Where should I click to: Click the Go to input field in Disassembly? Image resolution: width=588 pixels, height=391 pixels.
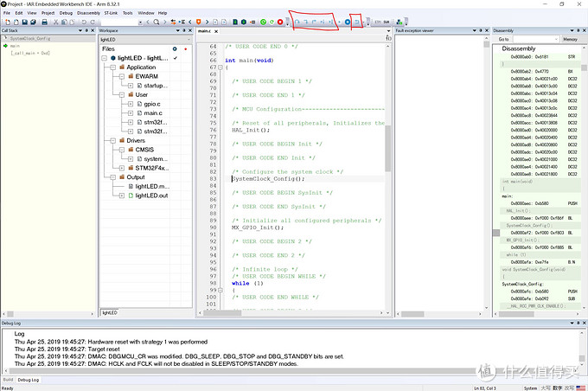536,39
